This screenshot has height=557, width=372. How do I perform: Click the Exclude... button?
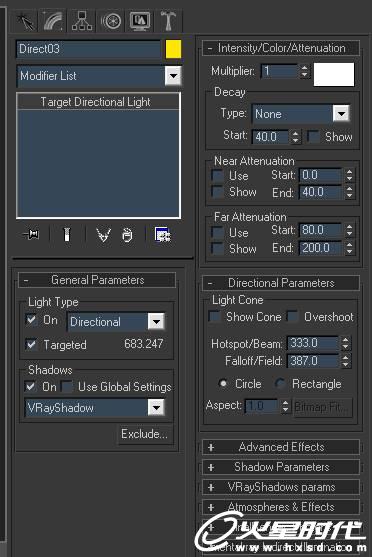(145, 434)
